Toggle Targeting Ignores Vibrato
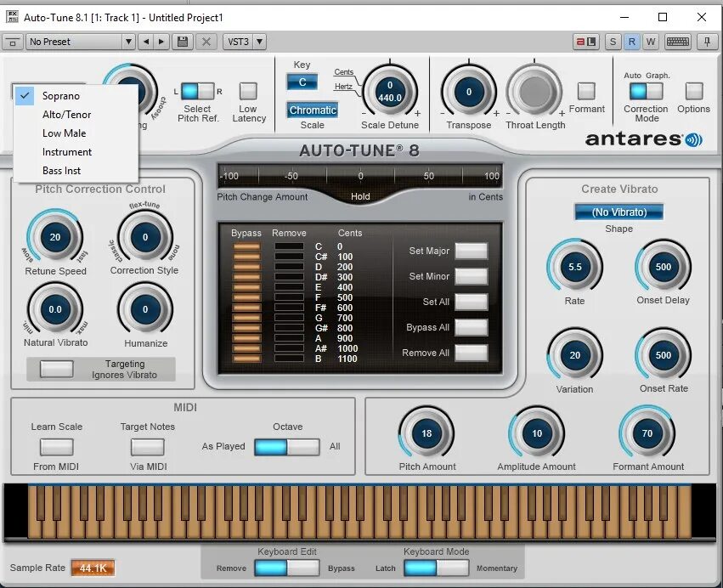Screen dimensions: 723x588 coord(56,369)
